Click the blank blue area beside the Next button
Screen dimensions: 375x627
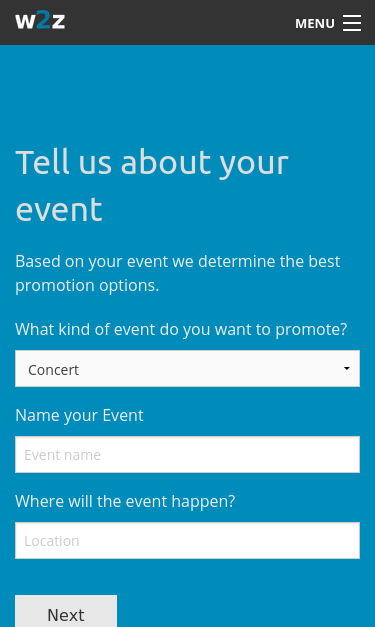click(244, 611)
